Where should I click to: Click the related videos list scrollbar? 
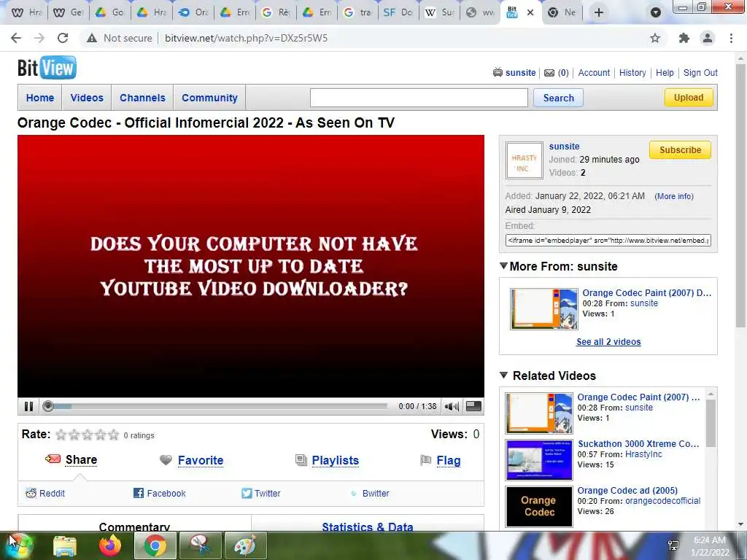711,423
